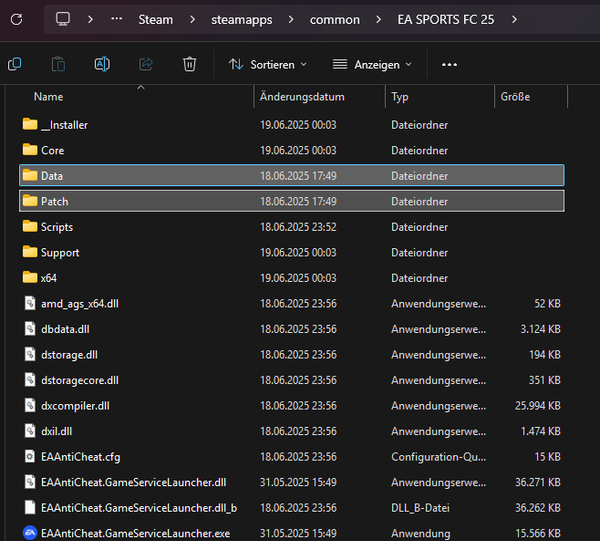Screen dimensions: 600x541
Task: Expand chevron after common breadcrumb
Action: (x=378, y=19)
